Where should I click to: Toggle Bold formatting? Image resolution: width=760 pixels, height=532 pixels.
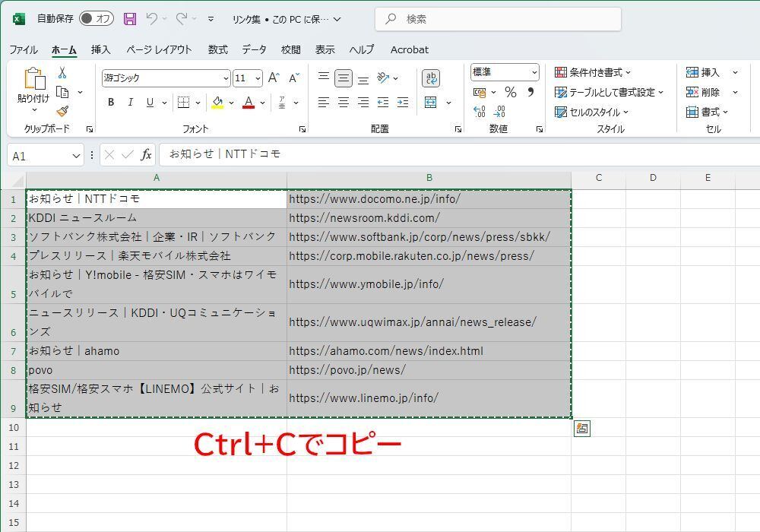coord(111,103)
